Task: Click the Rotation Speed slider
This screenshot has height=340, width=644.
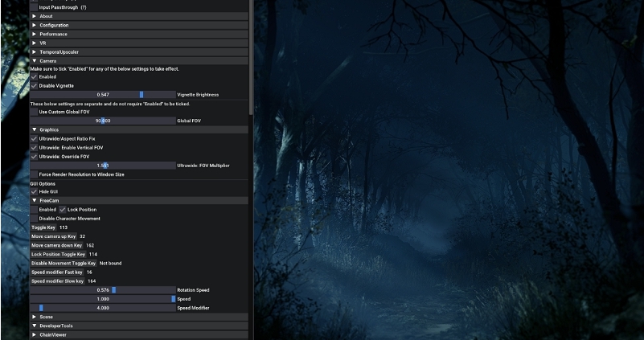Action: coord(103,289)
